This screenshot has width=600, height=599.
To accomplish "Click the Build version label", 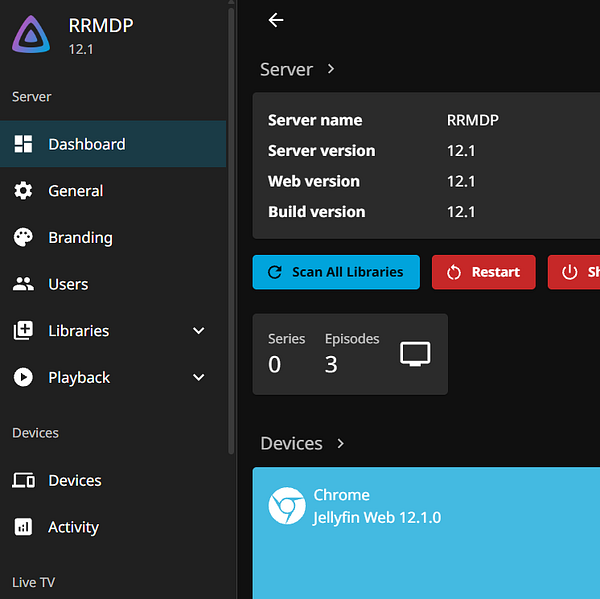I will (316, 212).
